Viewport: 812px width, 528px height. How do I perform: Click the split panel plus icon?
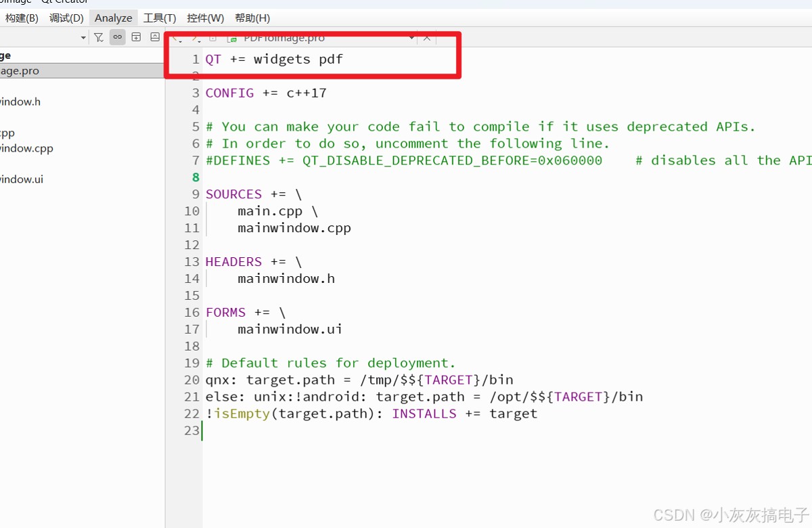point(136,37)
